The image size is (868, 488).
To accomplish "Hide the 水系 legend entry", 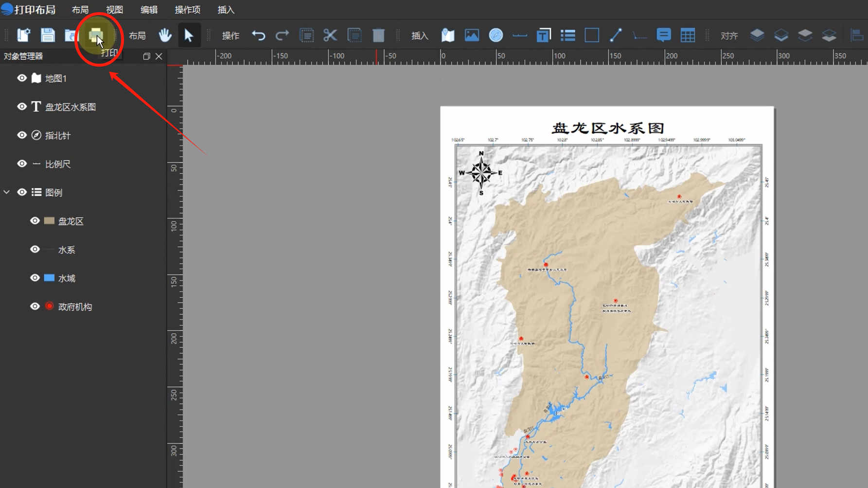I will pyautogui.click(x=35, y=250).
